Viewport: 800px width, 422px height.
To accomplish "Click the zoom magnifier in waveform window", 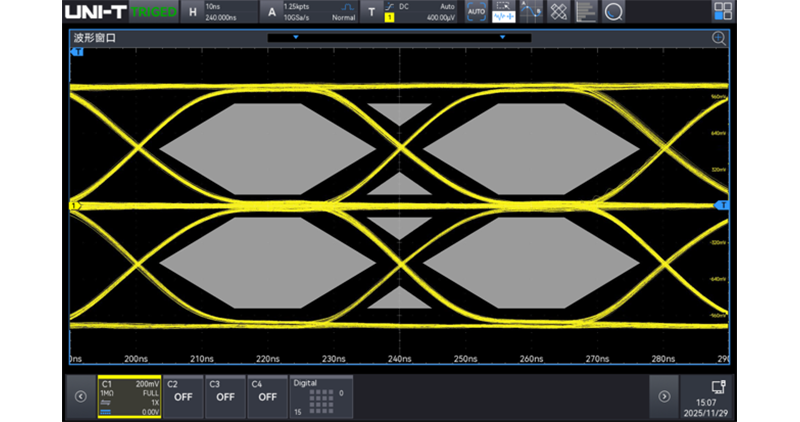I will coord(719,38).
